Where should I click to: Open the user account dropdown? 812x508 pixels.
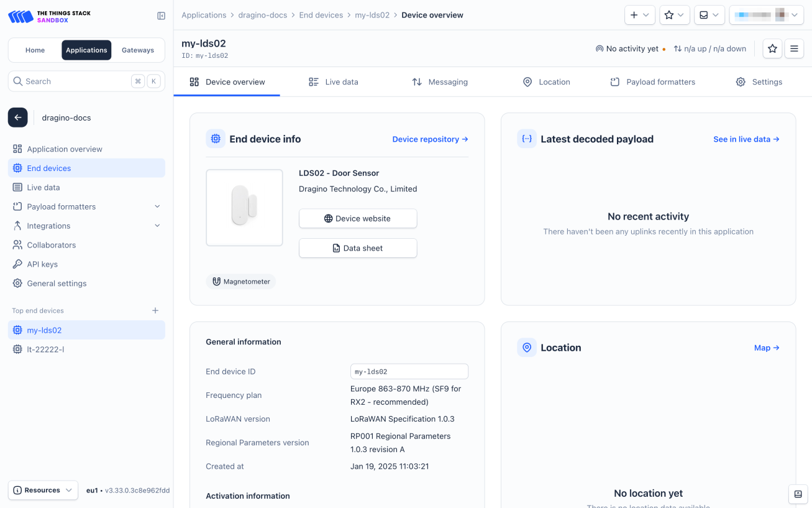[x=767, y=15]
